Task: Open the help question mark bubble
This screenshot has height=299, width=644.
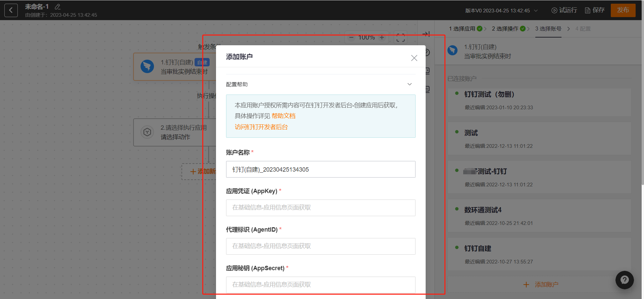Action: pyautogui.click(x=624, y=280)
